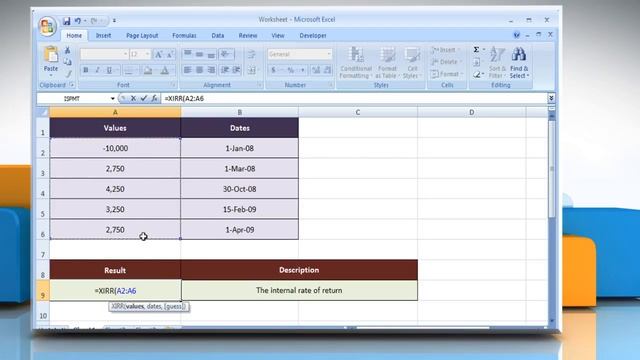
Task: Click the Undo arrow icon
Action: point(78,20)
